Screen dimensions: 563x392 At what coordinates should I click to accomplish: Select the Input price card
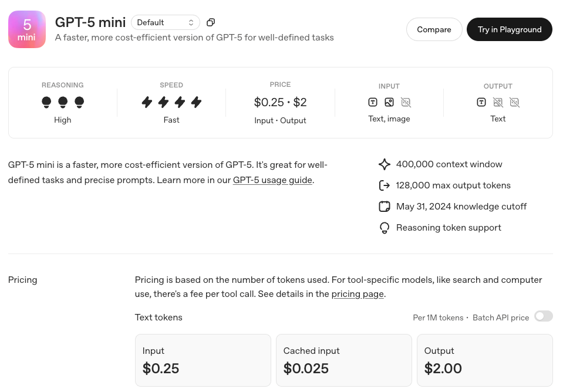coord(203,360)
